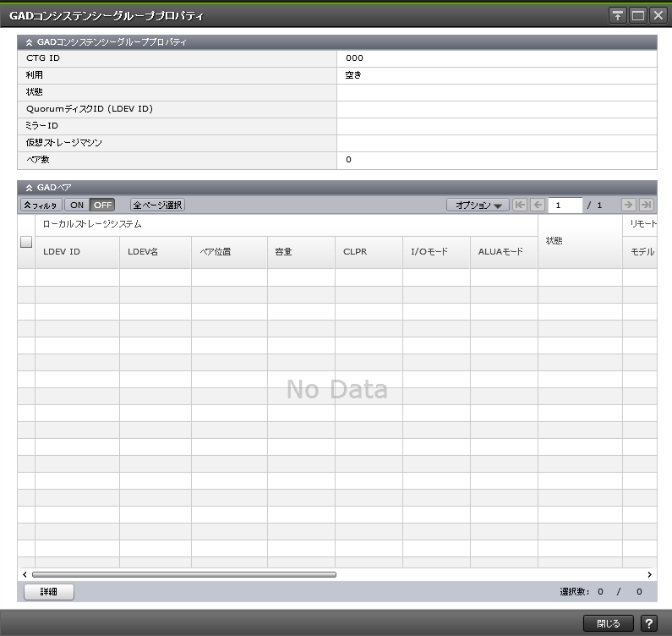
Task: Open the オプション dropdown
Action: [x=478, y=205]
